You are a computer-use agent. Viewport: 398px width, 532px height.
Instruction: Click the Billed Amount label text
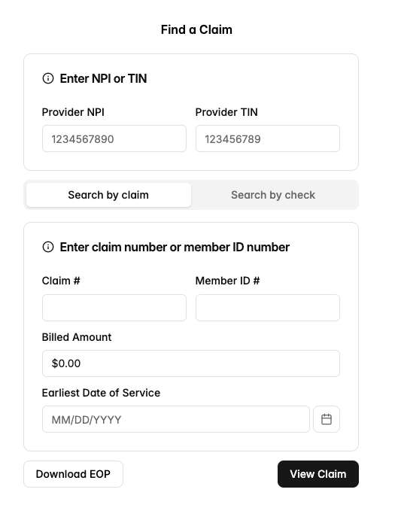pos(77,337)
